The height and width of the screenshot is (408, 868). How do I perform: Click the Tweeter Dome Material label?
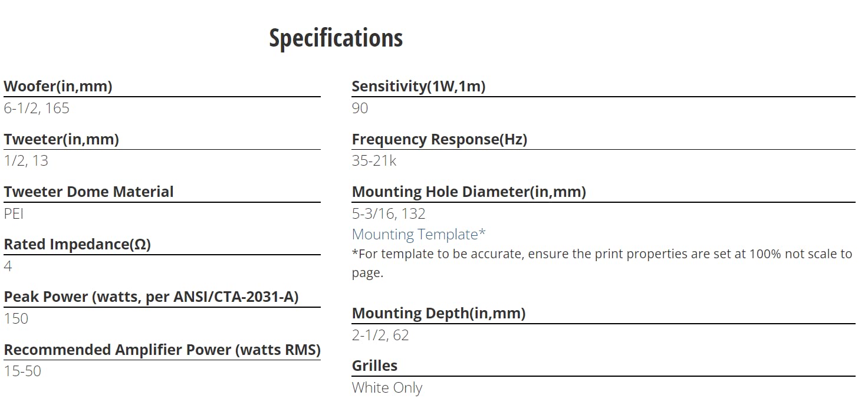point(88,192)
